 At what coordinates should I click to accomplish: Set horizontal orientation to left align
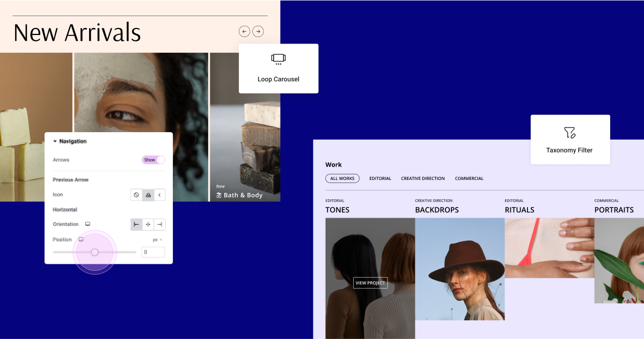click(136, 224)
